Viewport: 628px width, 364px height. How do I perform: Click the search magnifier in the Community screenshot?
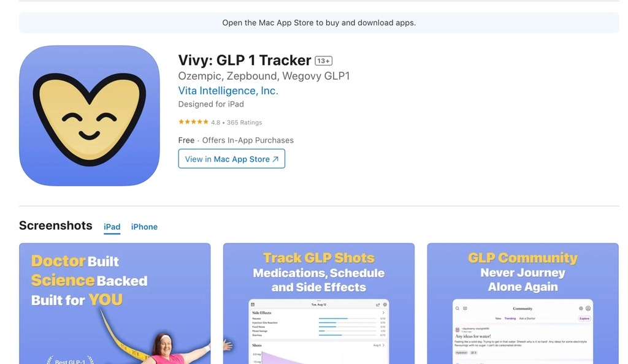(x=458, y=308)
